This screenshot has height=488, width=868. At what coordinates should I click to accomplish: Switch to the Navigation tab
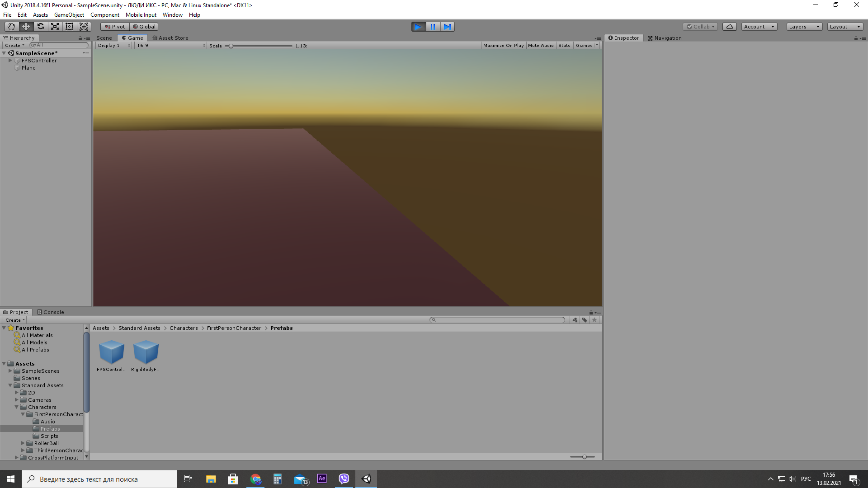pyautogui.click(x=665, y=38)
